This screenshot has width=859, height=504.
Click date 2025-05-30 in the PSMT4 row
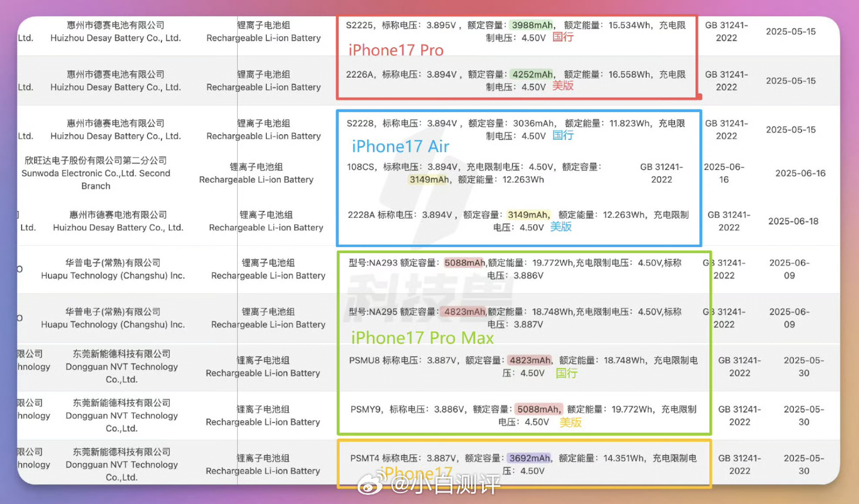coord(804,464)
